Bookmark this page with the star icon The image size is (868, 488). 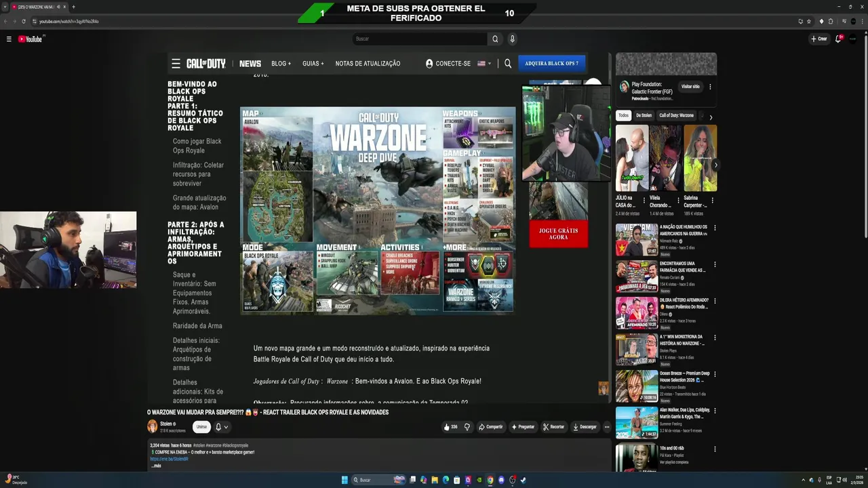tap(809, 21)
